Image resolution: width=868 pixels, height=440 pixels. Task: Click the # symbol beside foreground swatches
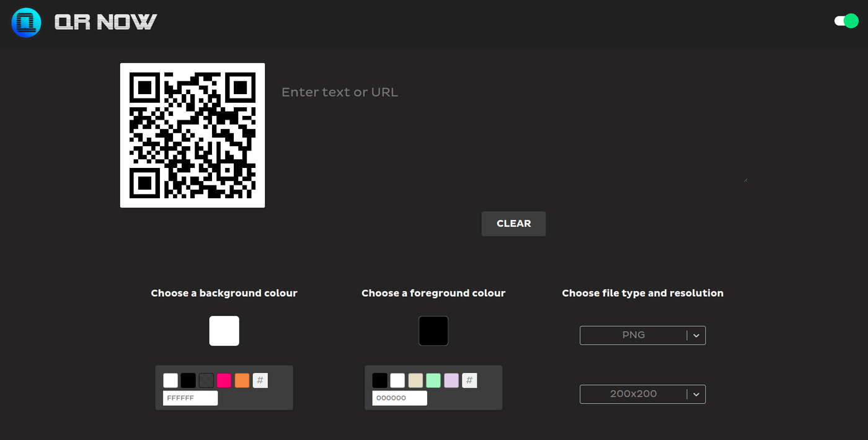(x=470, y=381)
